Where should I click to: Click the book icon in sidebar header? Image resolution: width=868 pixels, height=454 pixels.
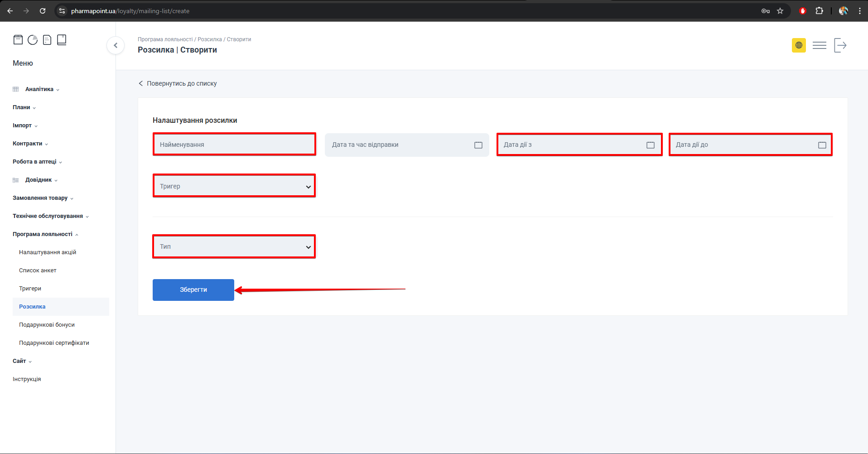[62, 40]
